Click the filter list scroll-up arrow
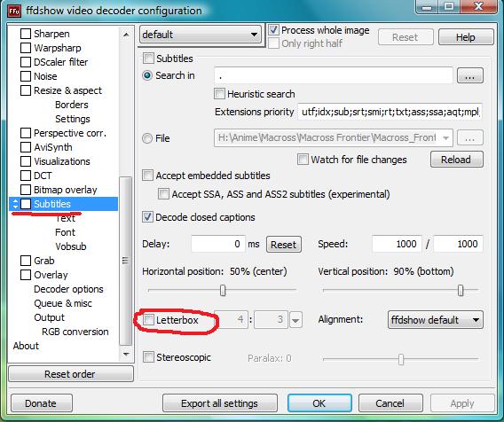Screen dimensions: 504x422 coord(126,35)
